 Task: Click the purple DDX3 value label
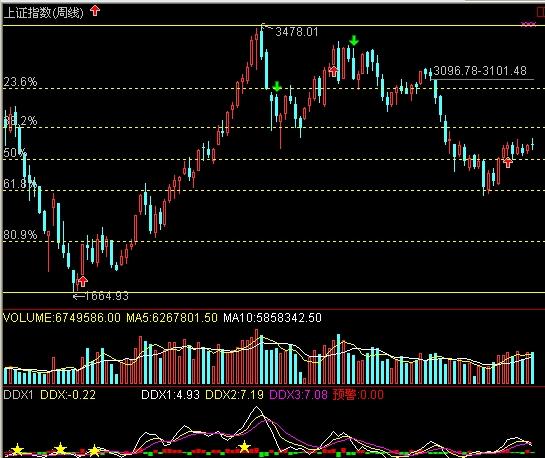coord(298,395)
